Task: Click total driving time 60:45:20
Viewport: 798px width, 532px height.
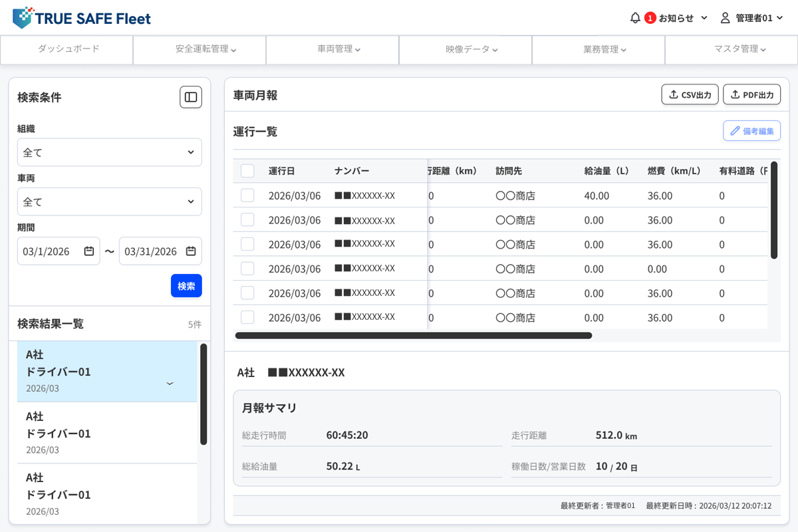Action: click(x=347, y=436)
